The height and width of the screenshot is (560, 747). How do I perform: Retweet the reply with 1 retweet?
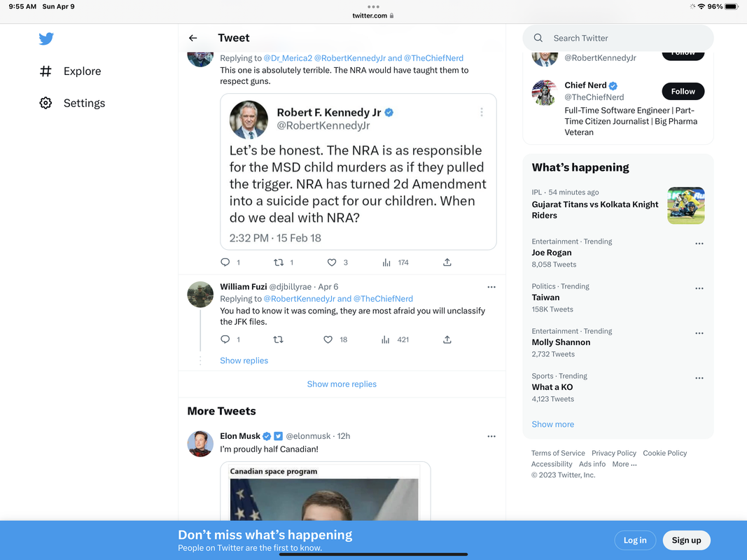[279, 262]
